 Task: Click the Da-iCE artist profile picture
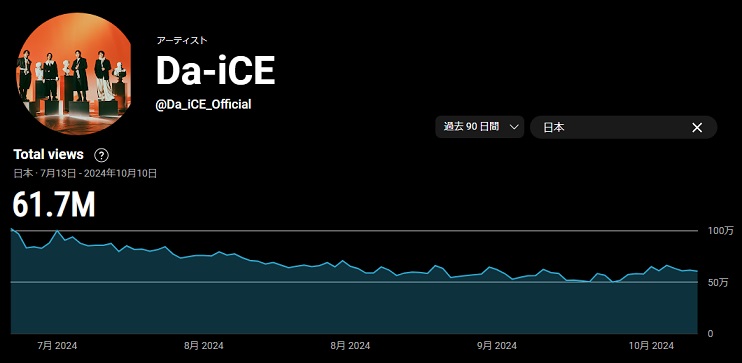pos(74,74)
